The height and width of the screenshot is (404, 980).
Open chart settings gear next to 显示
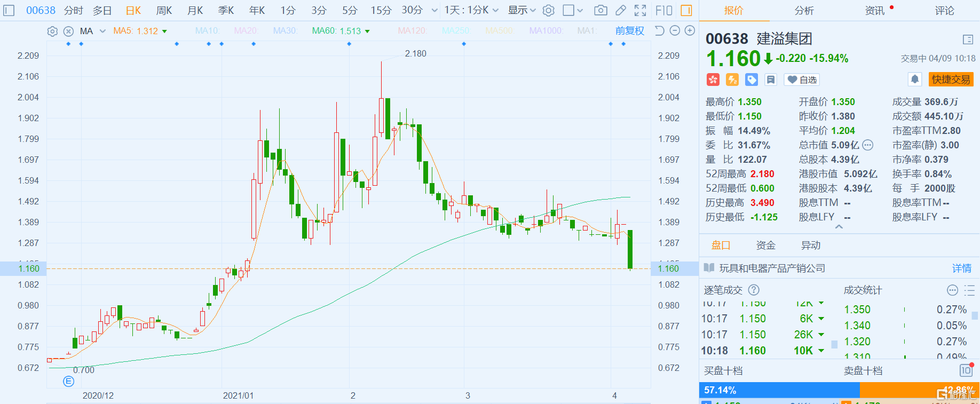[548, 10]
